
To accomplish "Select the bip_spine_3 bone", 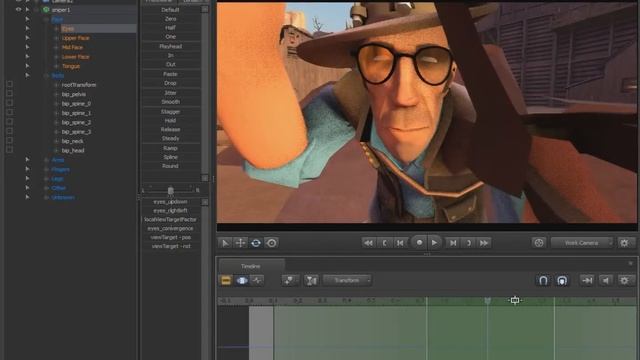I will 76,132.
